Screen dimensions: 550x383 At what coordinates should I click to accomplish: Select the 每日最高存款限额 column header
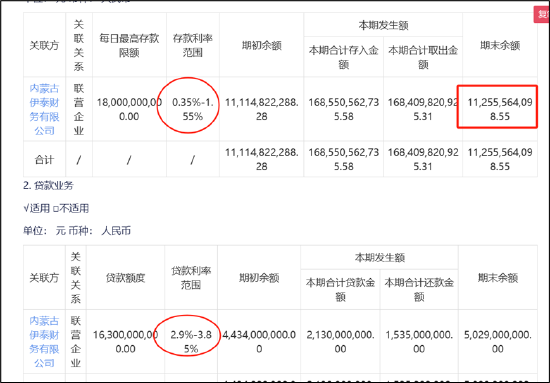[129, 45]
